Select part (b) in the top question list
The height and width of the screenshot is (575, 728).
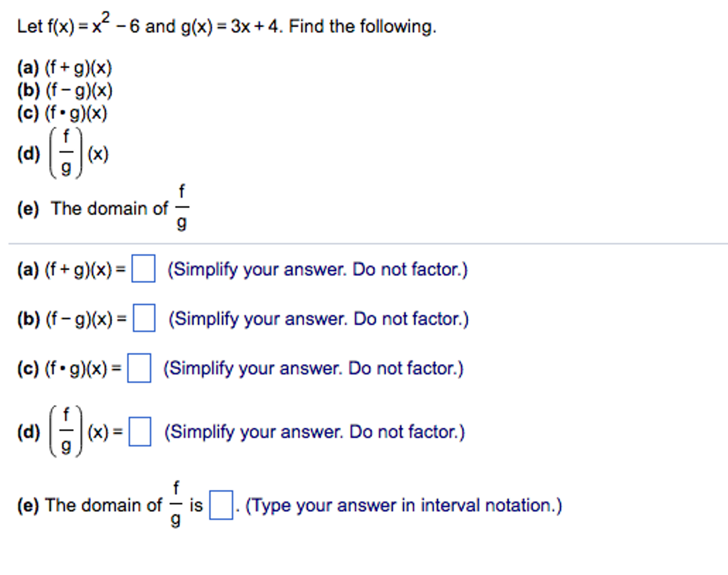pos(65,90)
